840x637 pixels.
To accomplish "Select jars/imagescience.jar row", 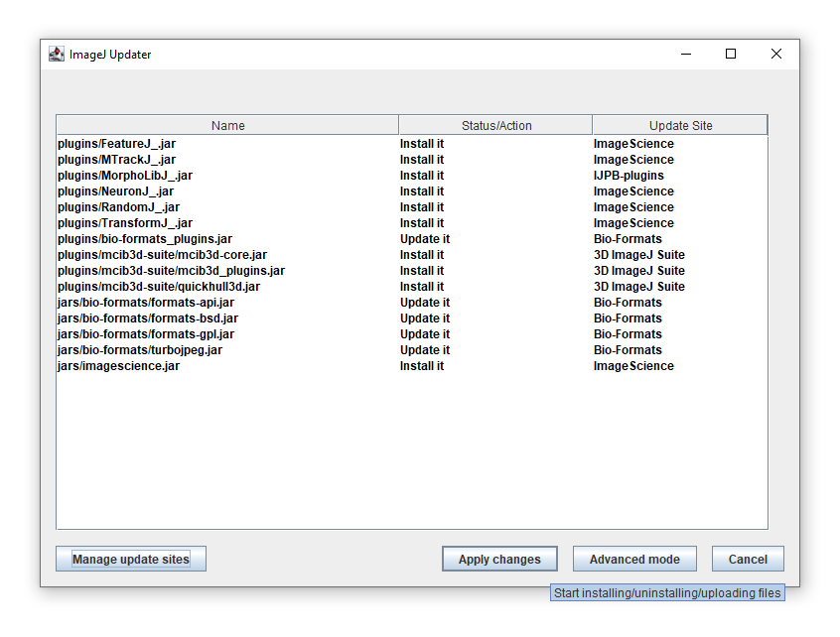I will (x=411, y=366).
